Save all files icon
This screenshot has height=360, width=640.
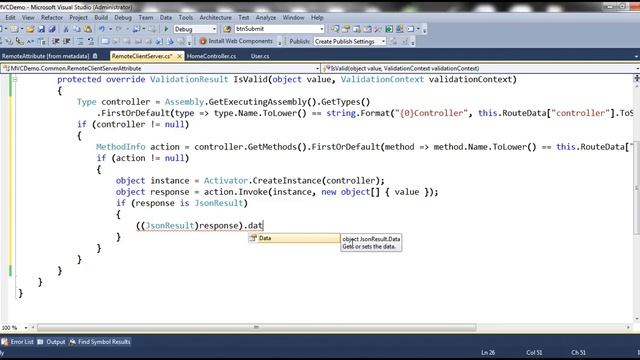pos(52,29)
